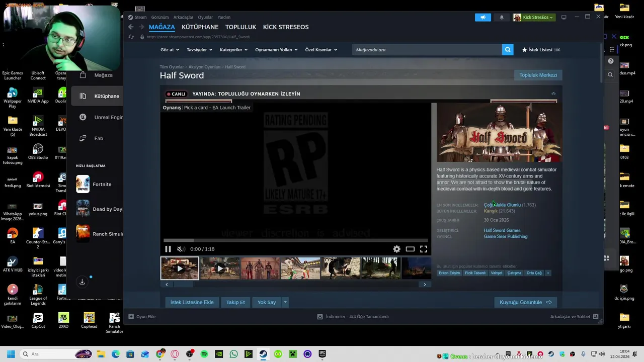Switch to the TOPLULUK tab
Image resolution: width=644 pixels, height=362 pixels.
point(240,27)
